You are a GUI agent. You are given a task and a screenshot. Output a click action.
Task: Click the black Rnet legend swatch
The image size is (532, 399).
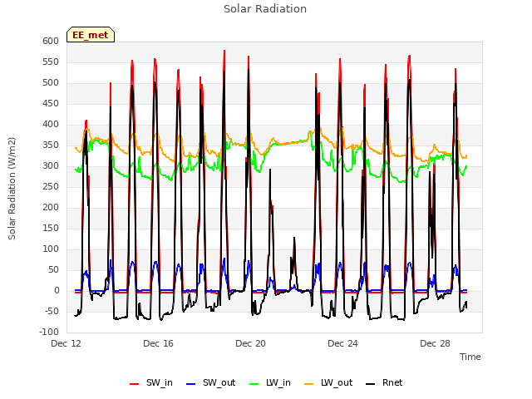pos(371,384)
